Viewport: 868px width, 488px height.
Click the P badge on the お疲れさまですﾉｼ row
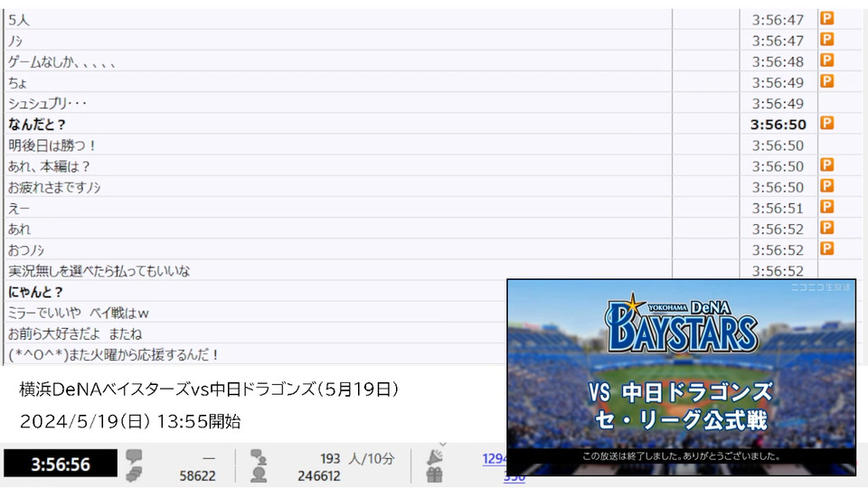tap(826, 186)
